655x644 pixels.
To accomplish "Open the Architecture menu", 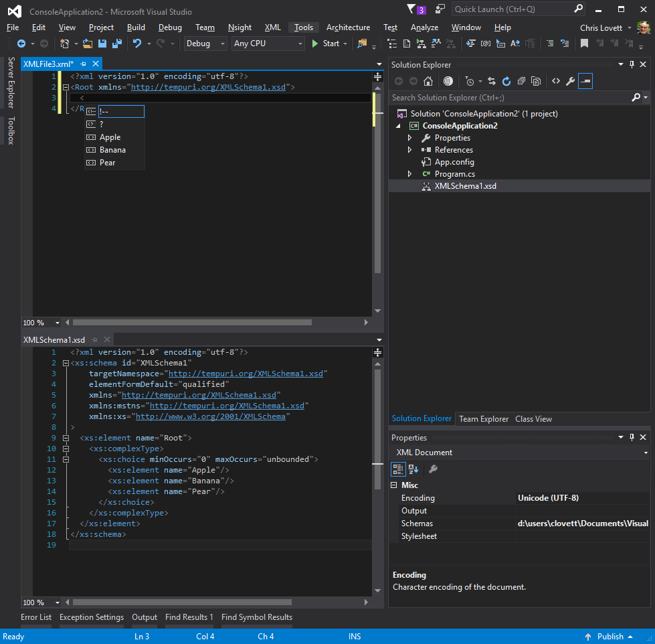I will pos(348,27).
